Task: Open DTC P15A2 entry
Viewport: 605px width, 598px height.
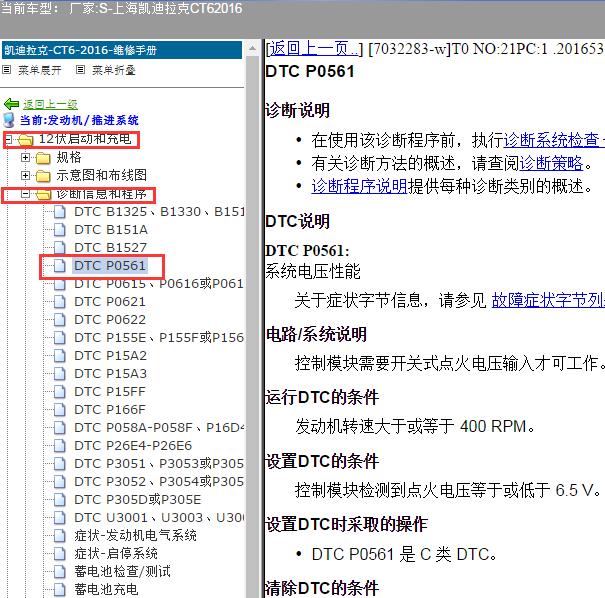Action: click(110, 356)
